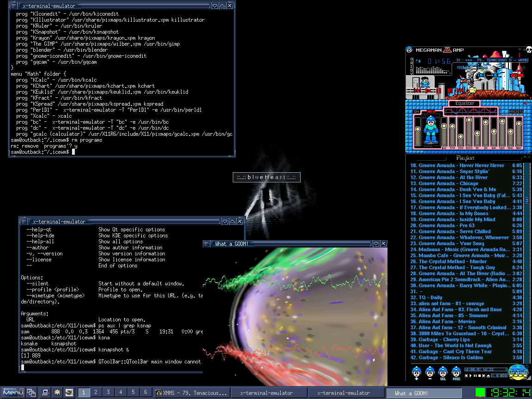Click the small pause button in playlist footer
Viewport: 532px width, 399px height.
(x=475, y=375)
